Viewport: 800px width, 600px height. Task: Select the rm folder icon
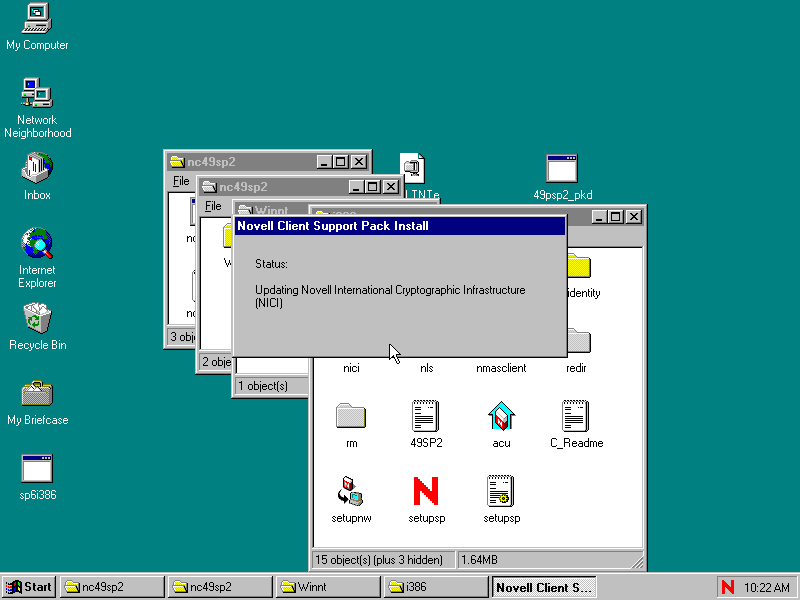351,416
